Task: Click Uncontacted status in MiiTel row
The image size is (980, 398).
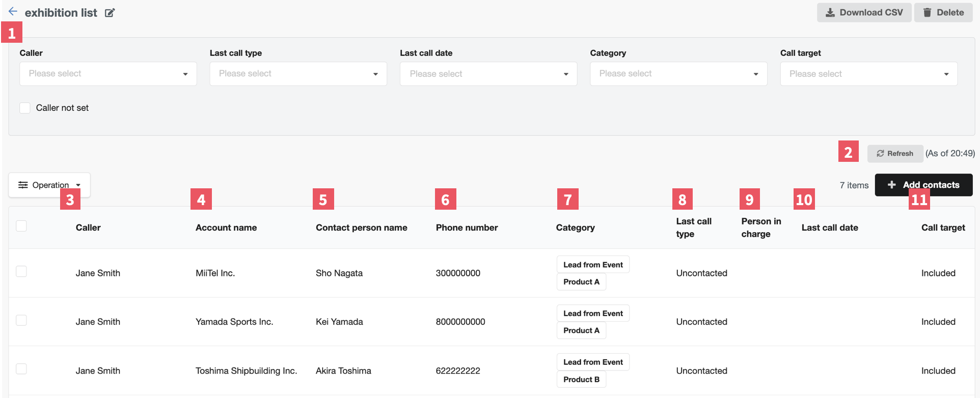Action: tap(701, 273)
